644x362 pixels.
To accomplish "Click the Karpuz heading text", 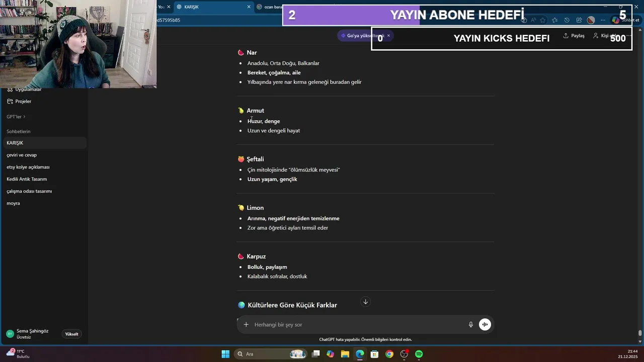I will coord(256,256).
